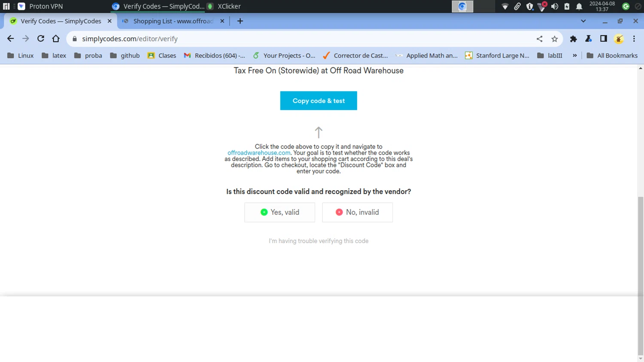644x362 pixels.
Task: Open the security shield info tray icon
Action: 530,6
